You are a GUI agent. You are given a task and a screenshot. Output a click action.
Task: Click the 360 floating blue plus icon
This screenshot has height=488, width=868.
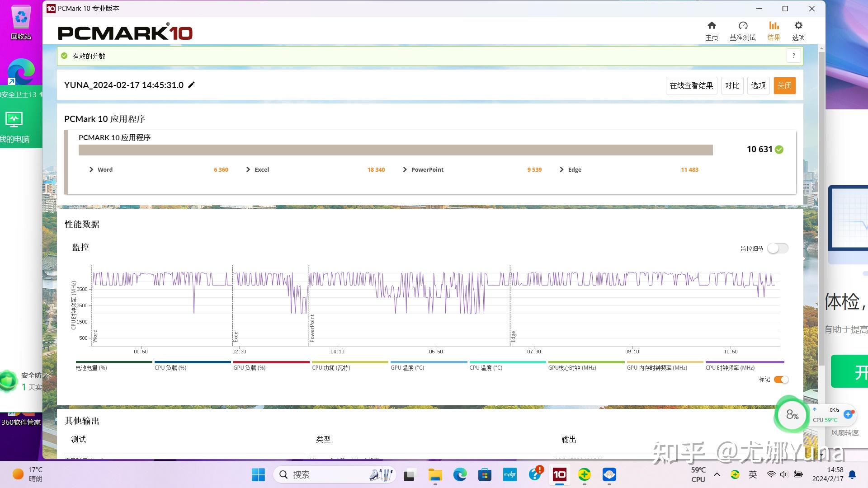pos(848,414)
